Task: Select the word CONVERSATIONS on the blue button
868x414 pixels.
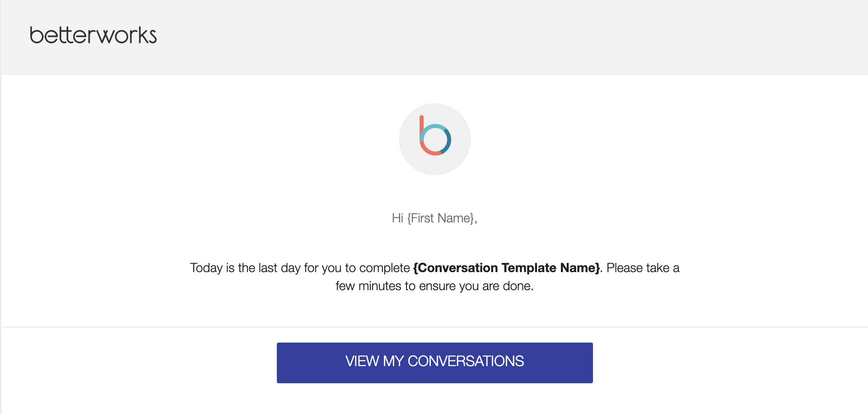Action: click(466, 361)
